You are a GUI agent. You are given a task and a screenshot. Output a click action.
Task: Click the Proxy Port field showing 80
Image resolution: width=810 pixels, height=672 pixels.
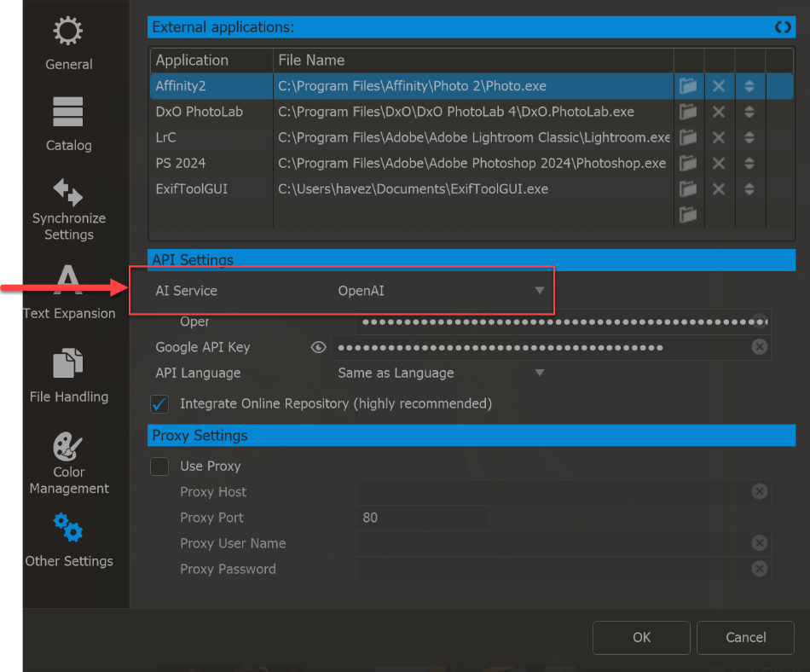423,518
